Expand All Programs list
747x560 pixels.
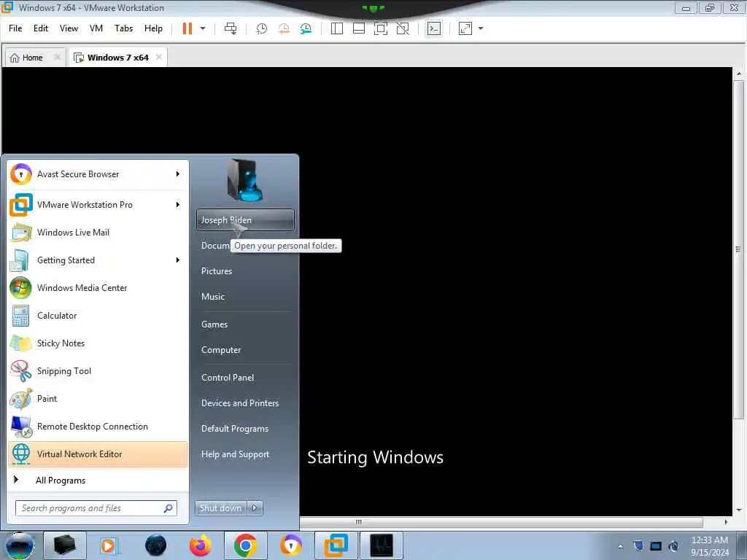61,480
